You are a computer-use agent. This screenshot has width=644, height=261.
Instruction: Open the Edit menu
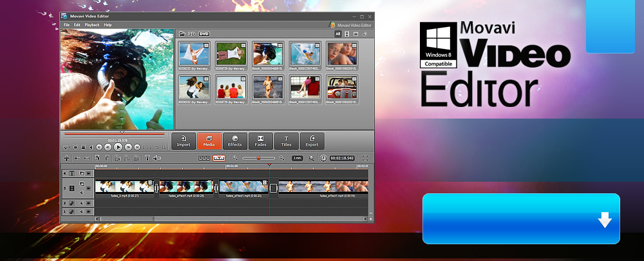pyautogui.click(x=77, y=25)
